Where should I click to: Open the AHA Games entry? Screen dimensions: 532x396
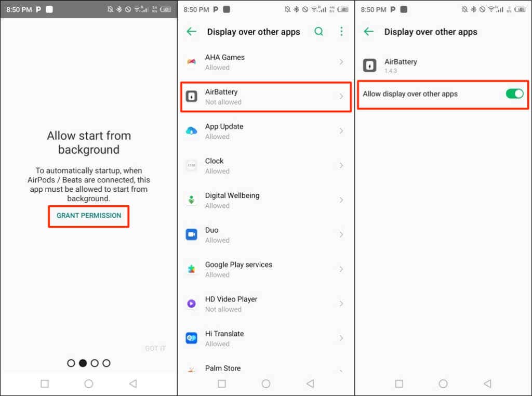point(265,62)
